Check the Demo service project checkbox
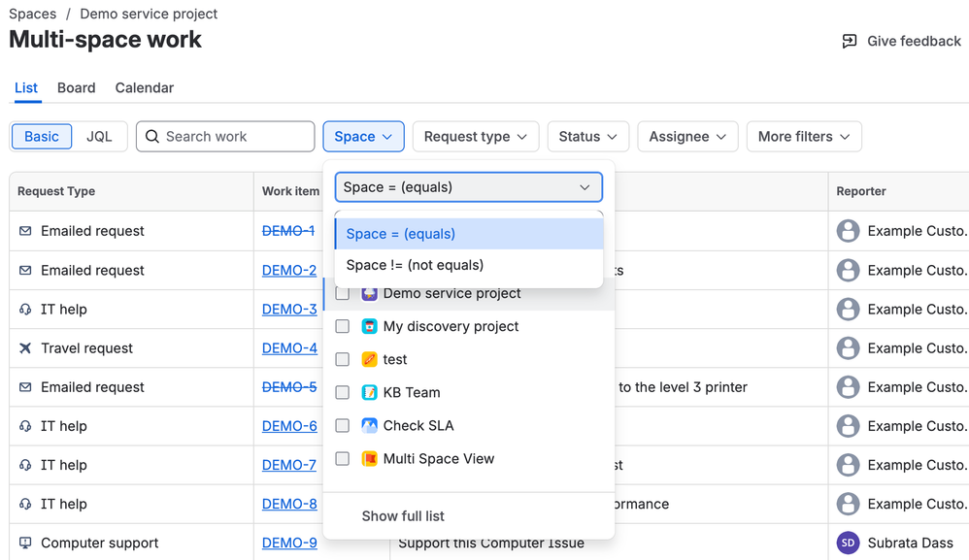This screenshot has height=560, width=969. point(343,293)
